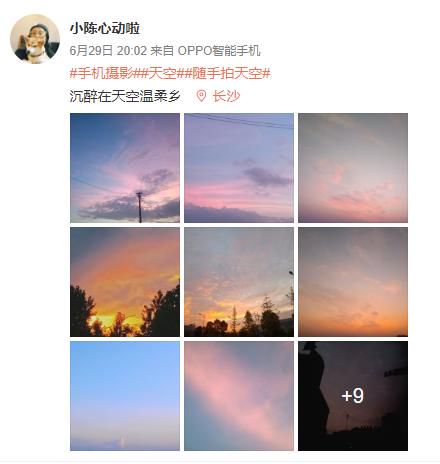Open the #手机摄影# hashtag

105,73
